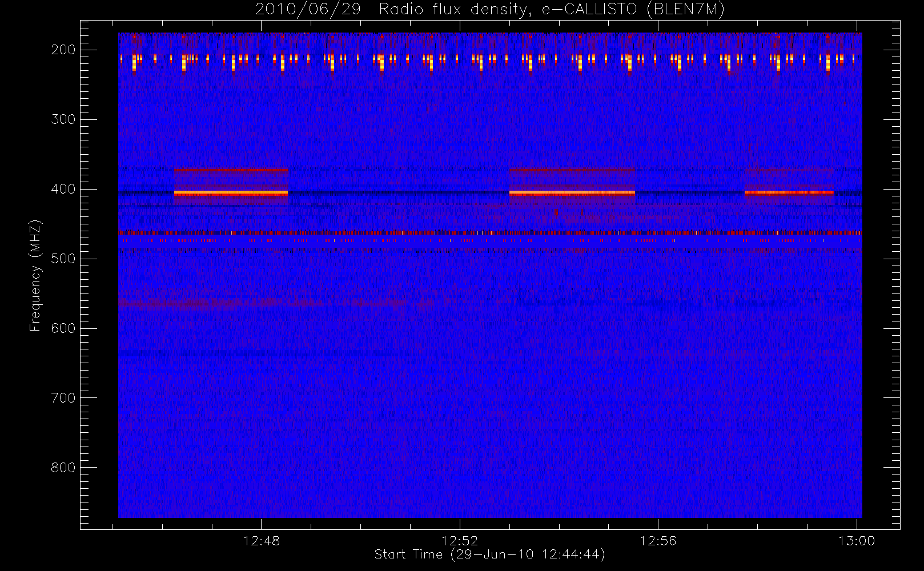
Task: Select the 300 frequency tick label
Action: [x=63, y=119]
